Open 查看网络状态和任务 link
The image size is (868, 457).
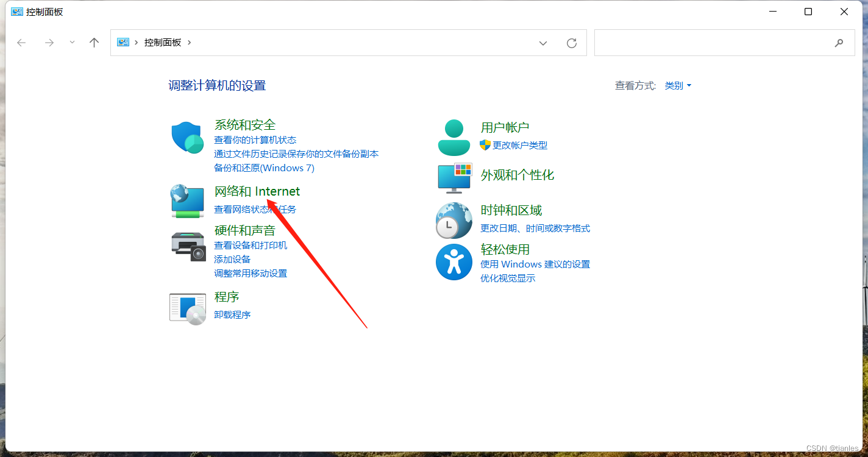(255, 209)
